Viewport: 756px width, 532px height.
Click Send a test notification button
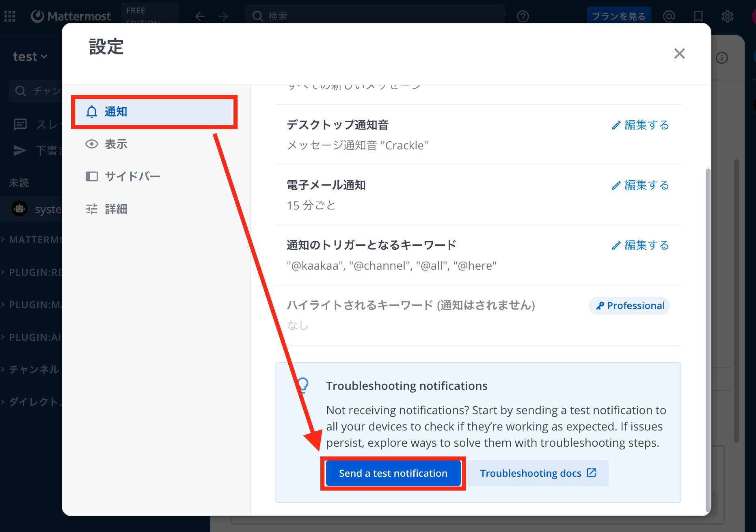point(393,473)
